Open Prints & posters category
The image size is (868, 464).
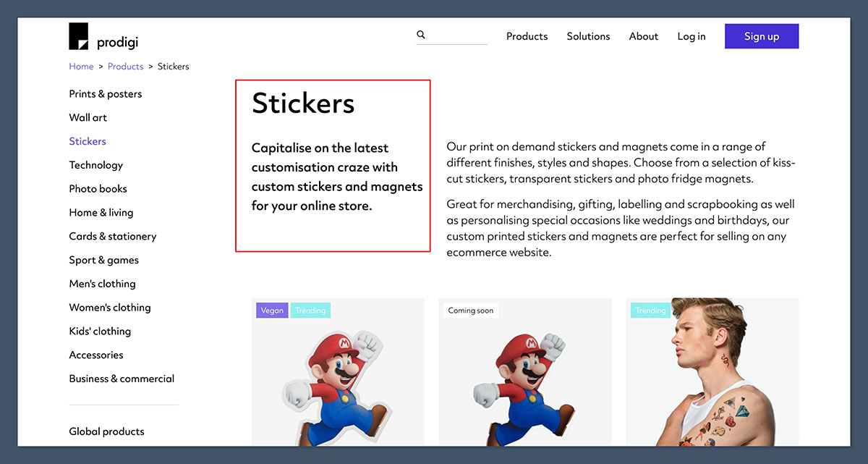106,94
